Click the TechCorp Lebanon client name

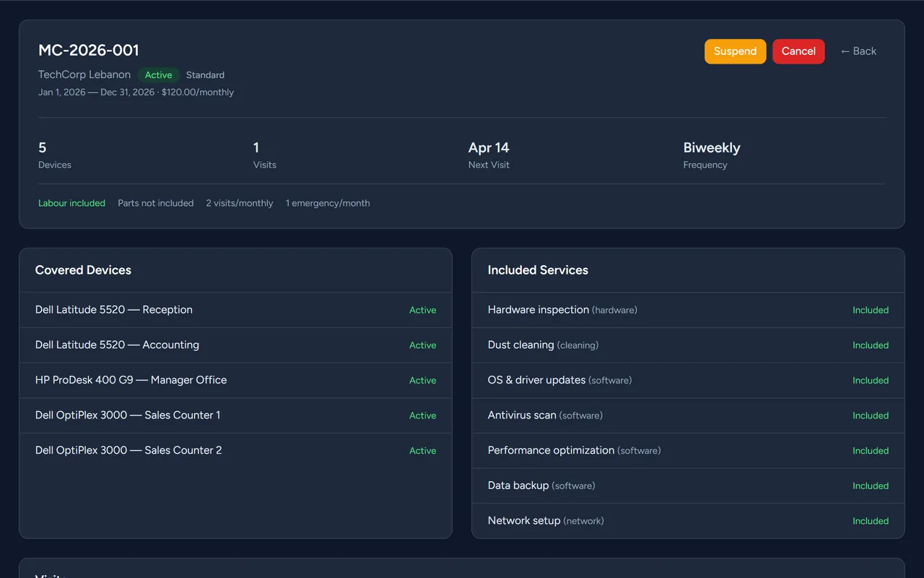[x=84, y=74]
